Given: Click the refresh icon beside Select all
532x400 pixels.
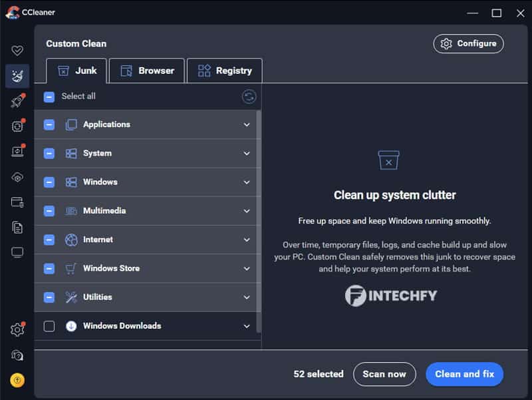Looking at the screenshot, I should (249, 97).
